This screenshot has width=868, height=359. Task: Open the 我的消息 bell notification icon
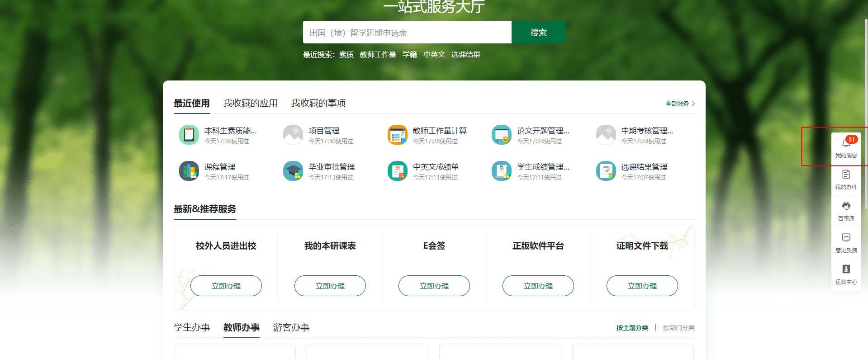click(845, 144)
